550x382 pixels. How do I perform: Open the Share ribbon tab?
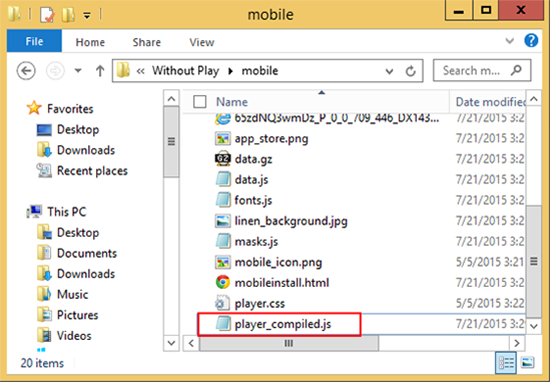147,42
